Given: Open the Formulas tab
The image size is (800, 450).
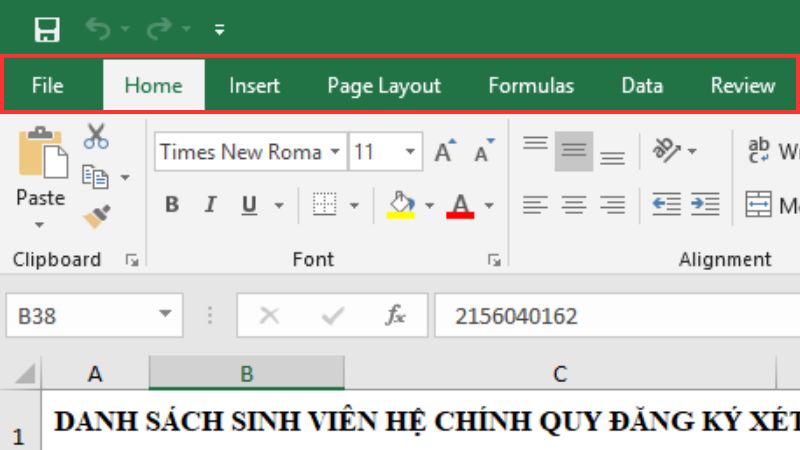Looking at the screenshot, I should click(x=531, y=86).
